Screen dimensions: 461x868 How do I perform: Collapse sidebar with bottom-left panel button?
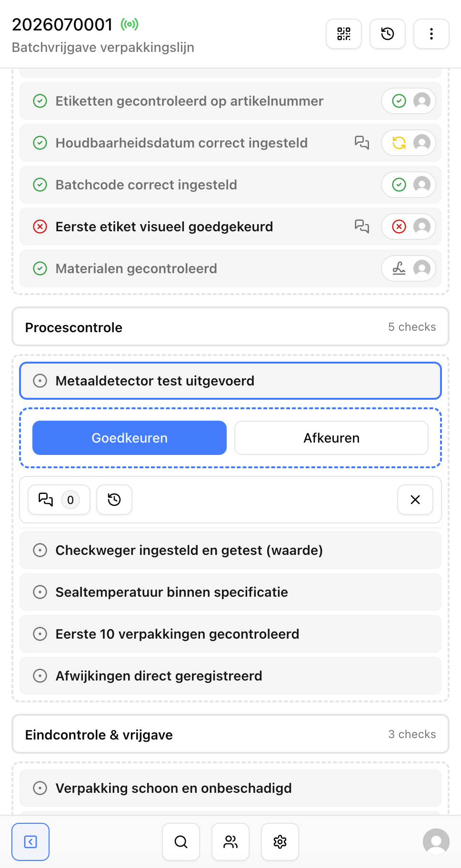30,842
